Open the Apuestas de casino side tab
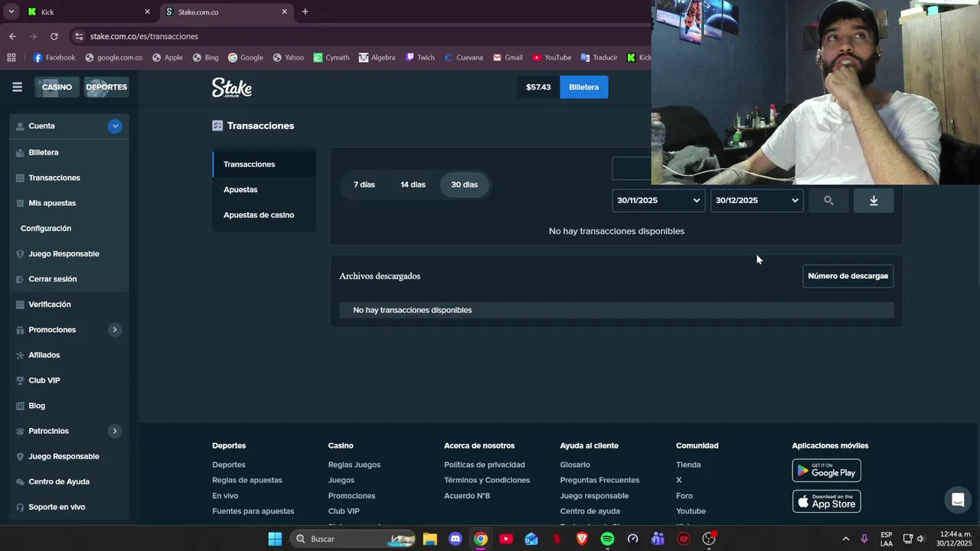The height and width of the screenshot is (551, 980). [264, 215]
